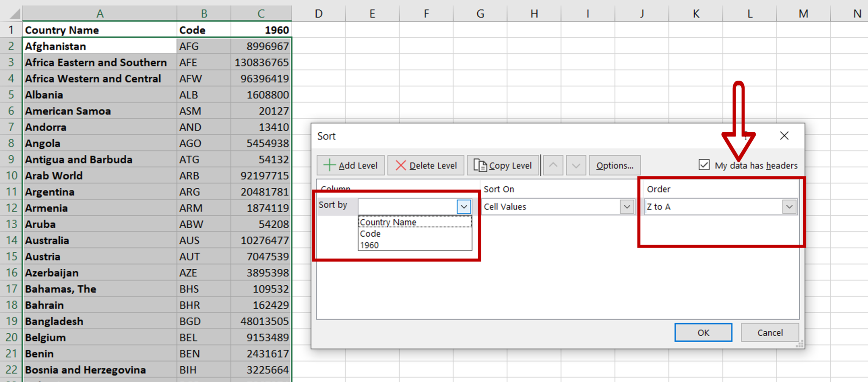Click the move level up arrow icon
The height and width of the screenshot is (382, 868).
pos(553,165)
